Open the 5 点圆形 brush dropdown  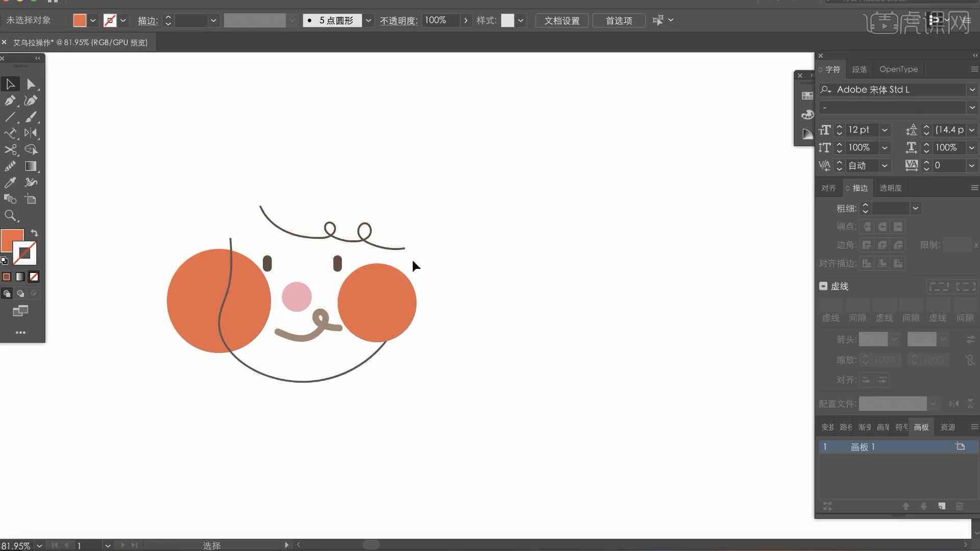click(368, 20)
